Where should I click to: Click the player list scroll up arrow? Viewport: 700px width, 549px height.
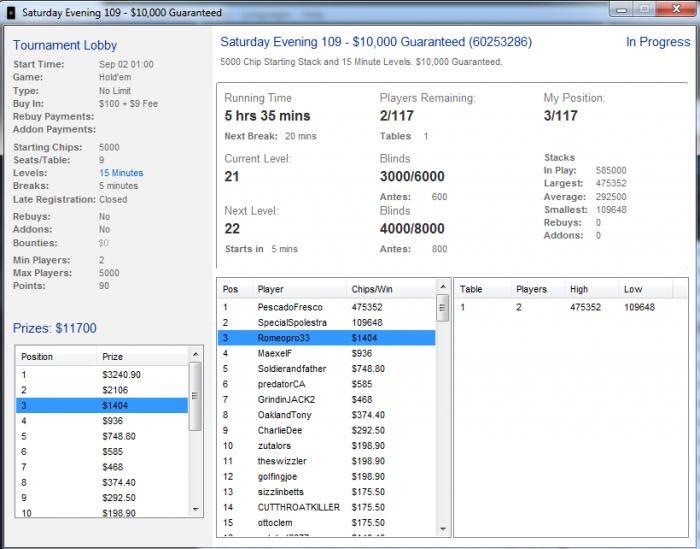(x=442, y=288)
